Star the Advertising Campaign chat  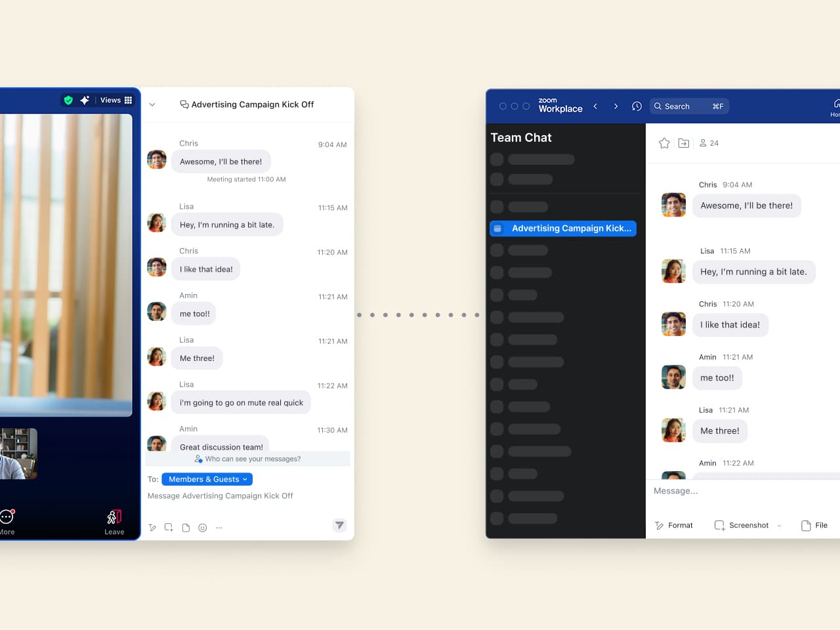click(664, 143)
